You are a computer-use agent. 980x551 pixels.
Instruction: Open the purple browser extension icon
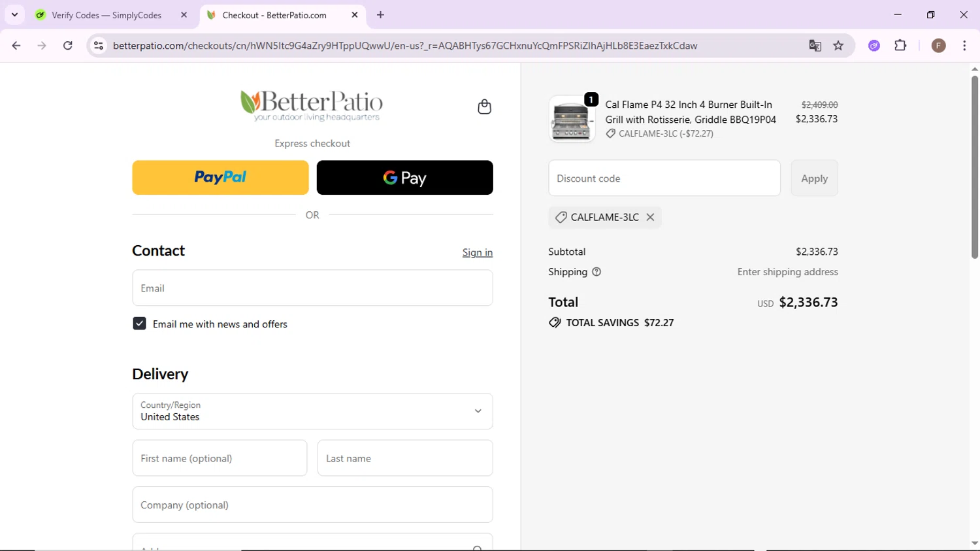[874, 46]
